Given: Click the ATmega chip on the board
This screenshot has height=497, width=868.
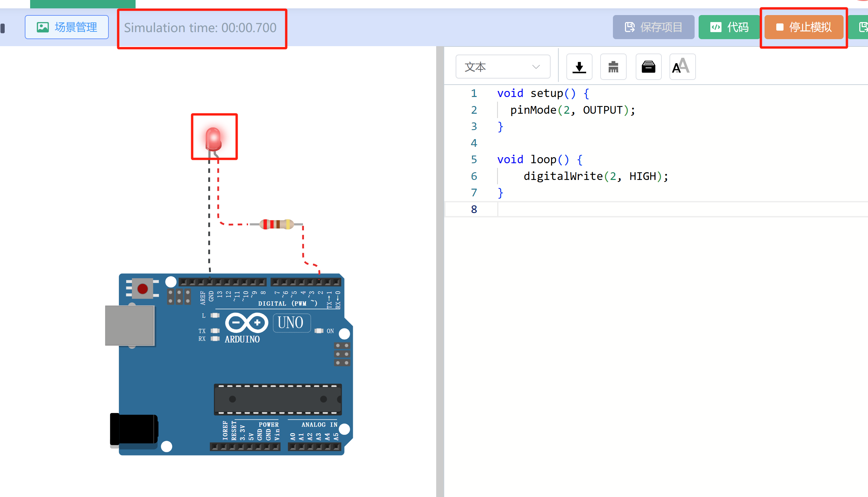Looking at the screenshot, I should click(278, 399).
